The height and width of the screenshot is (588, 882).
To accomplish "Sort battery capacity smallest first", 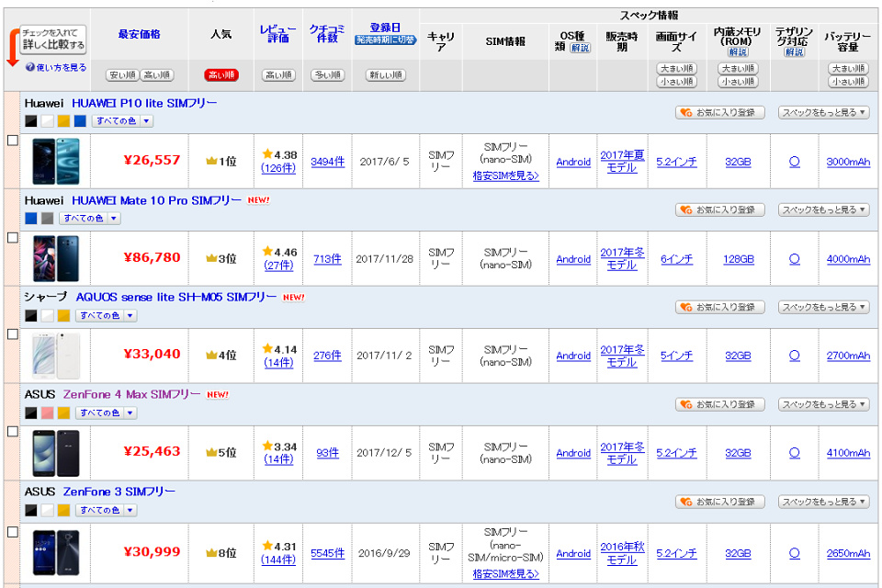I will 848,82.
